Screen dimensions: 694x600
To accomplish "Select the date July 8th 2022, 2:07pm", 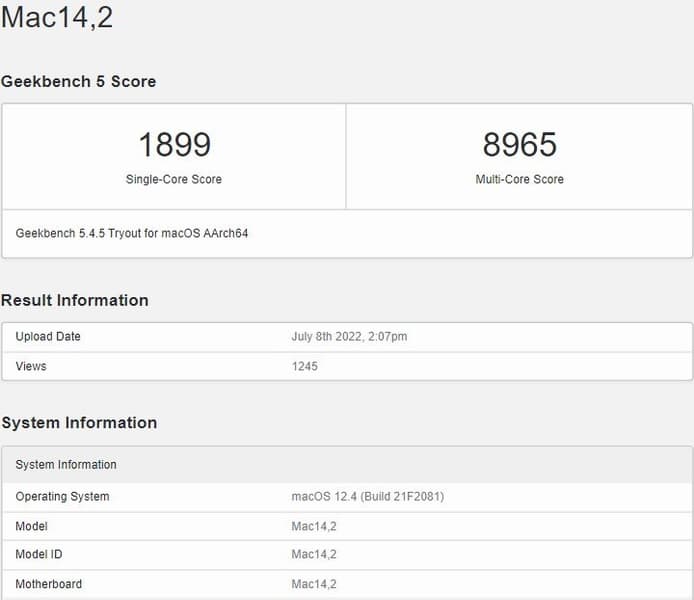I will pos(349,336).
